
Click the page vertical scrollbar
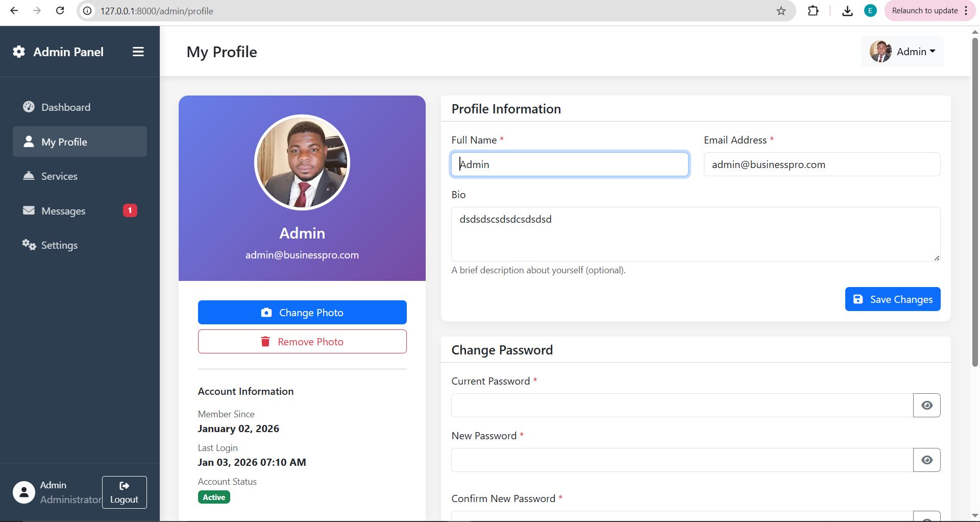(x=975, y=204)
